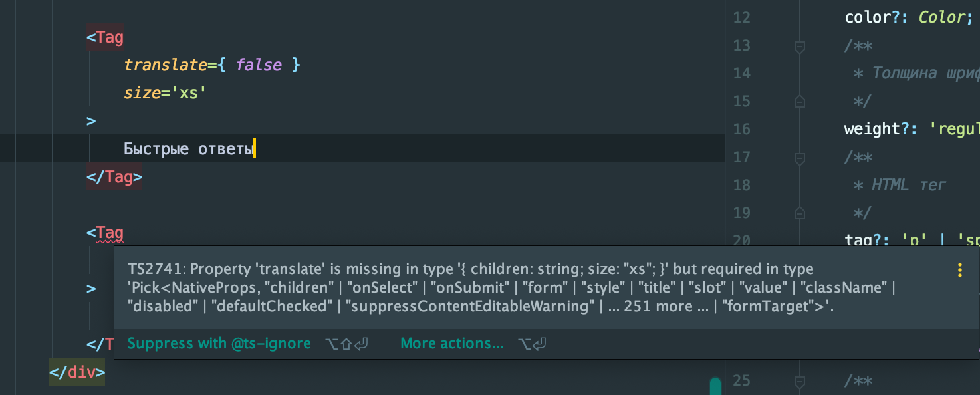Image resolution: width=980 pixels, height=395 pixels.
Task: Click the fold end marker on line 15
Action: pyautogui.click(x=800, y=101)
